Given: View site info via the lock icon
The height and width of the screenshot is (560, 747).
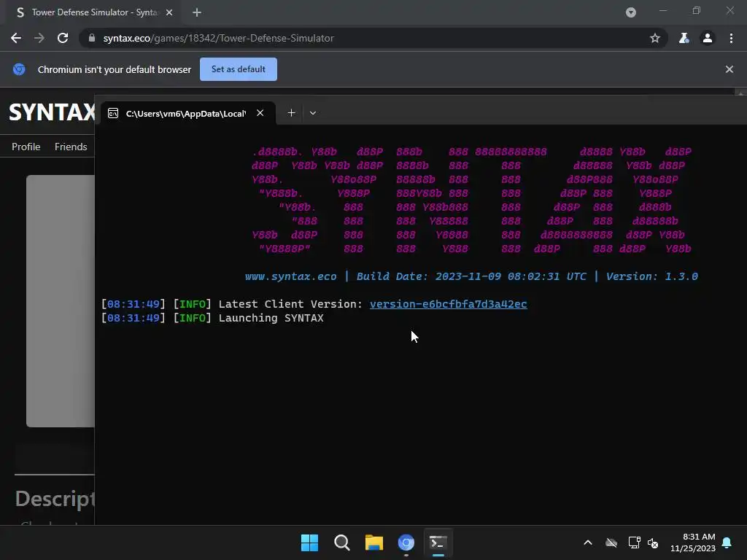Looking at the screenshot, I should coord(92,38).
